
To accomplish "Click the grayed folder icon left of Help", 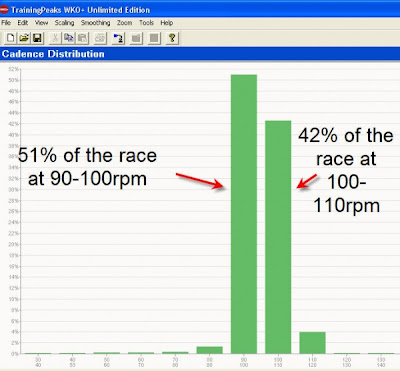I will [x=136, y=38].
